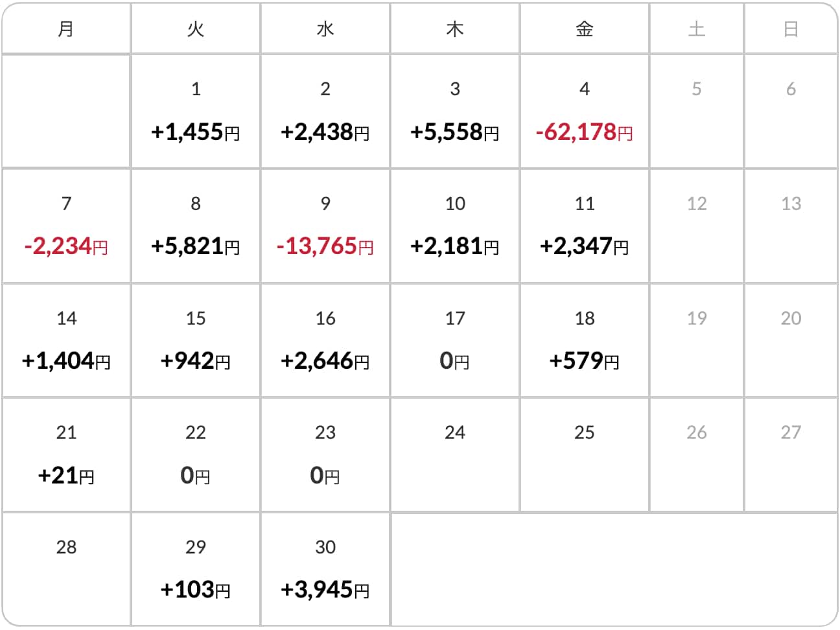This screenshot has width=840, height=630.
Task: Select day 17 showing 0円
Action: pyautogui.click(x=455, y=340)
